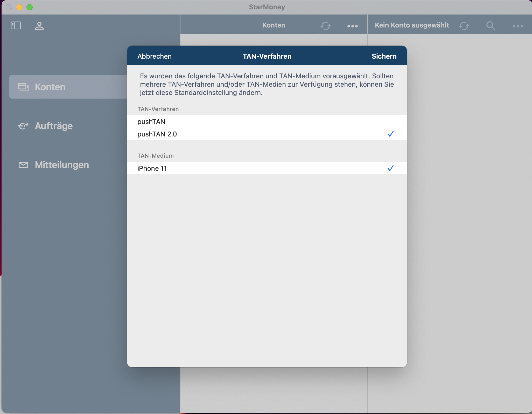The image size is (532, 414).
Task: Click Abbrechen to cancel dialog
Action: tap(155, 56)
